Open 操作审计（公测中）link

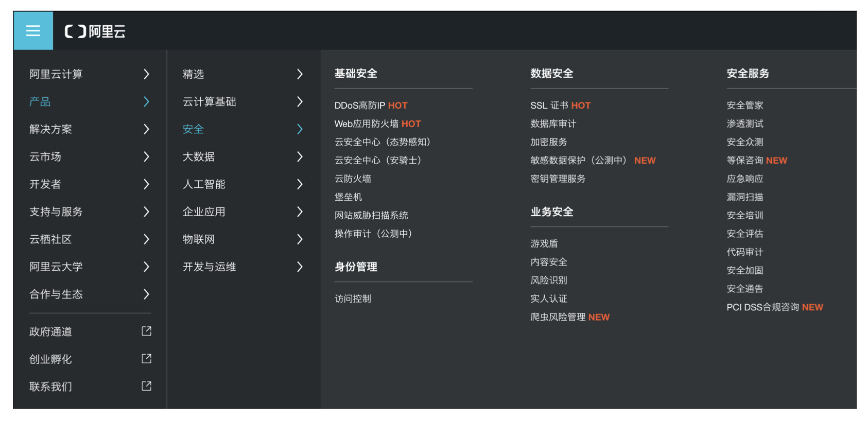373,234
